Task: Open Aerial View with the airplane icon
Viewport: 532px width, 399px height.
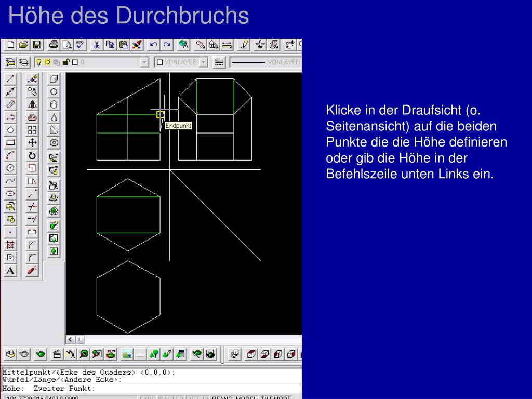Action: coord(260,45)
